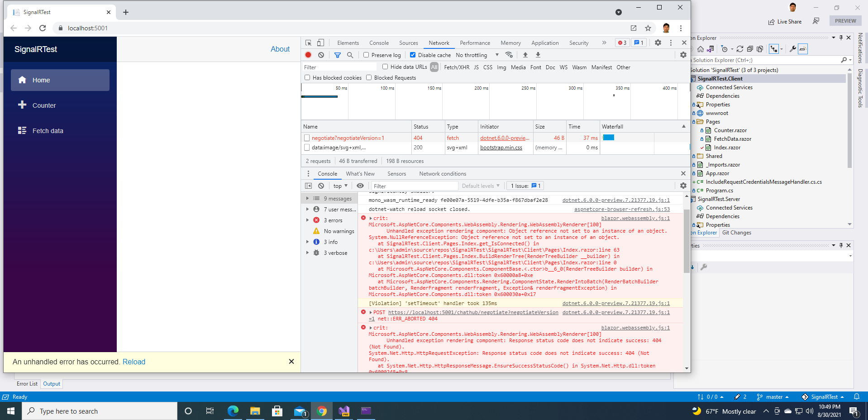Clear the network log

click(321, 55)
